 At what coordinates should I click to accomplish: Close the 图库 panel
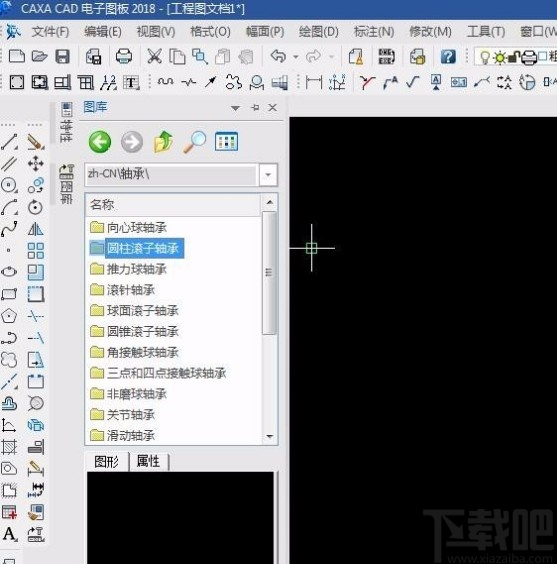(x=273, y=108)
